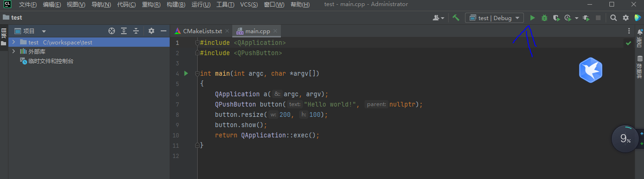The height and width of the screenshot is (179, 644).
Task: Open the profiler options dropdown arrow
Action: [x=577, y=18]
